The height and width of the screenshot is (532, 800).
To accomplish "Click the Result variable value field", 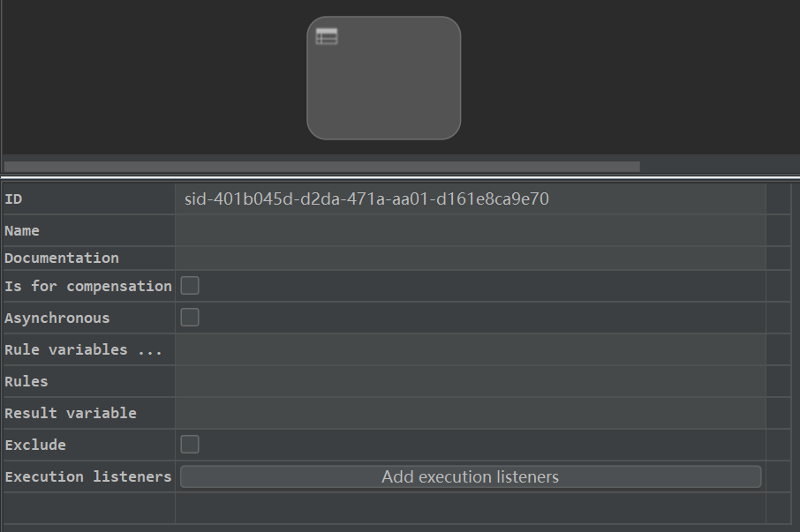I will click(x=471, y=413).
